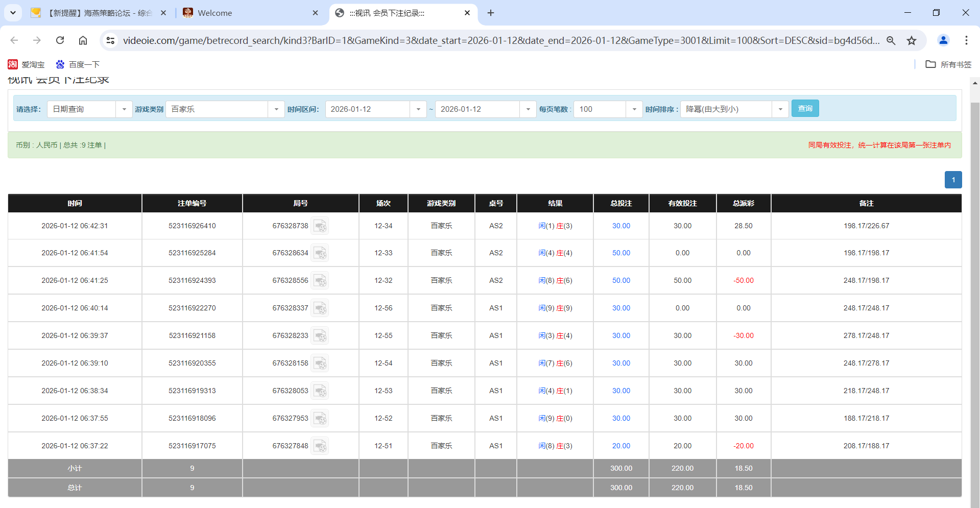Image resolution: width=980 pixels, height=508 pixels.
Task: Click the video icon beside 局号 676328337
Action: (320, 308)
